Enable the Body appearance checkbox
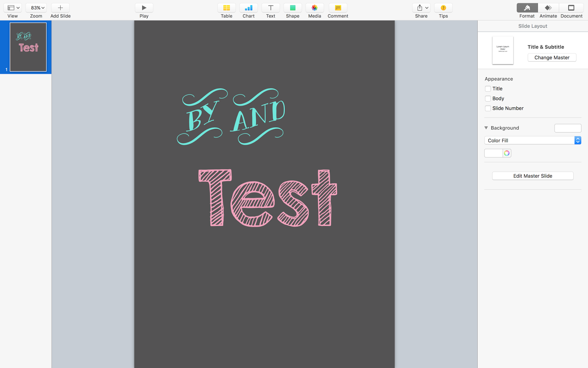Image resolution: width=588 pixels, height=368 pixels. 488,98
